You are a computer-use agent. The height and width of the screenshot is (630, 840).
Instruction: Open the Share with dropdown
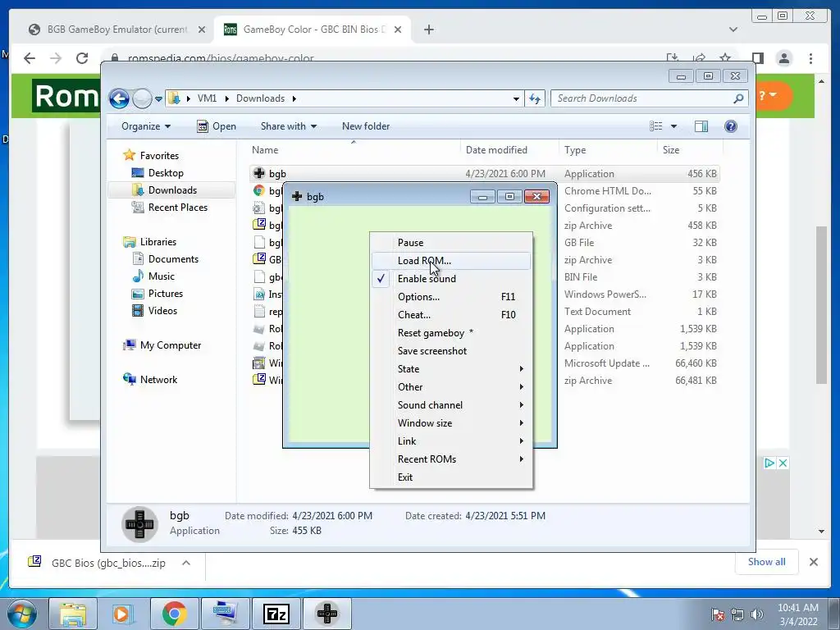[x=288, y=126]
